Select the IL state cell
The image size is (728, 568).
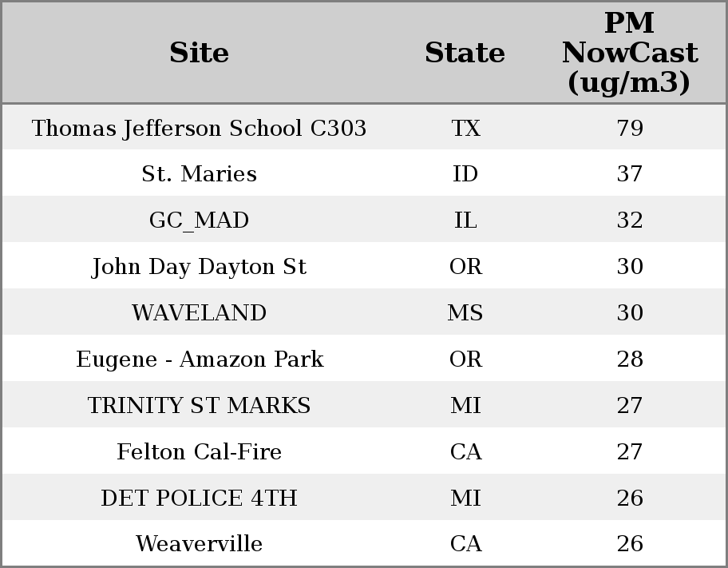(x=465, y=220)
